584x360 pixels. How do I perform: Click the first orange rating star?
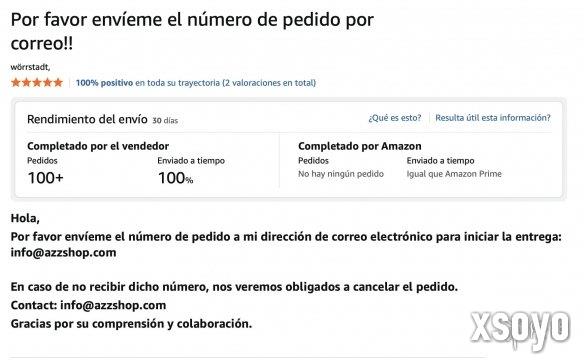click(16, 82)
